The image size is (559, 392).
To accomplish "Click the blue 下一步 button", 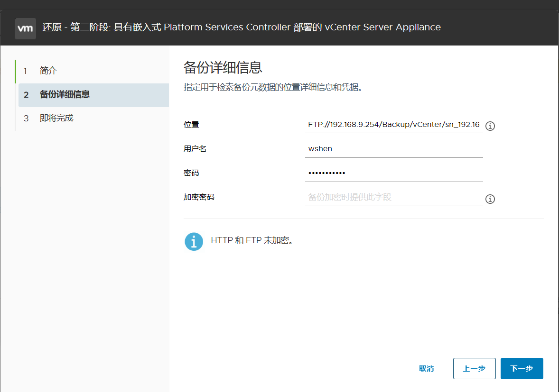I will pos(522,369).
